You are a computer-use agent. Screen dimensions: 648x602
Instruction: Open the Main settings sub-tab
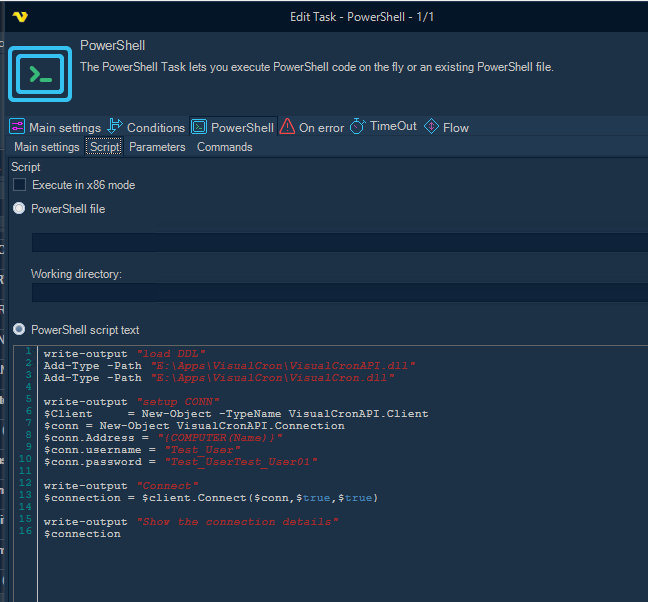(x=46, y=147)
